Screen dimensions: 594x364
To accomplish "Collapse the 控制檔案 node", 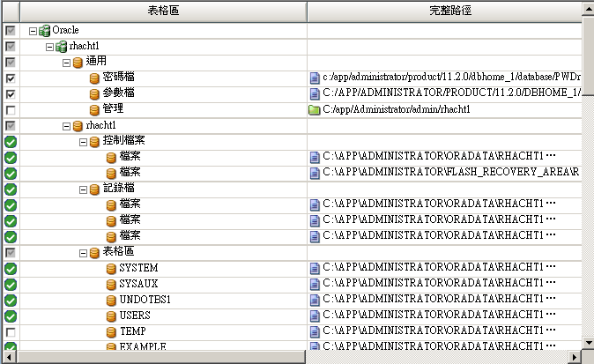I will 83,142.
